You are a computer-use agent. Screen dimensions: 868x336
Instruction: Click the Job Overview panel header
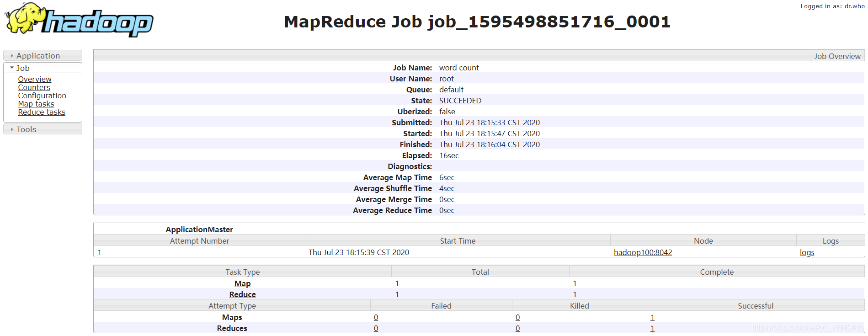coord(479,56)
